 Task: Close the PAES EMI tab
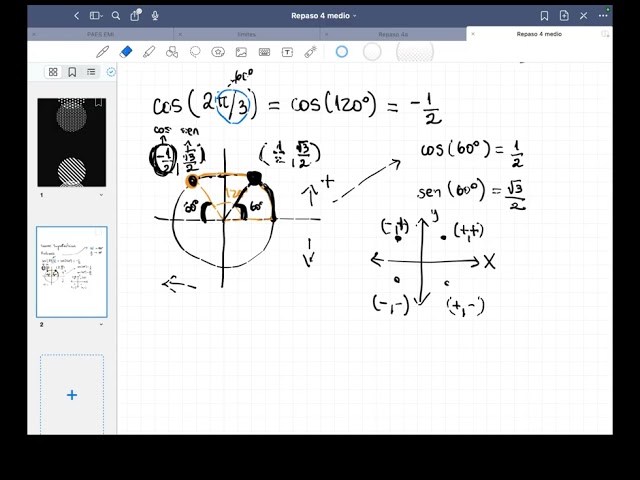click(x=34, y=34)
